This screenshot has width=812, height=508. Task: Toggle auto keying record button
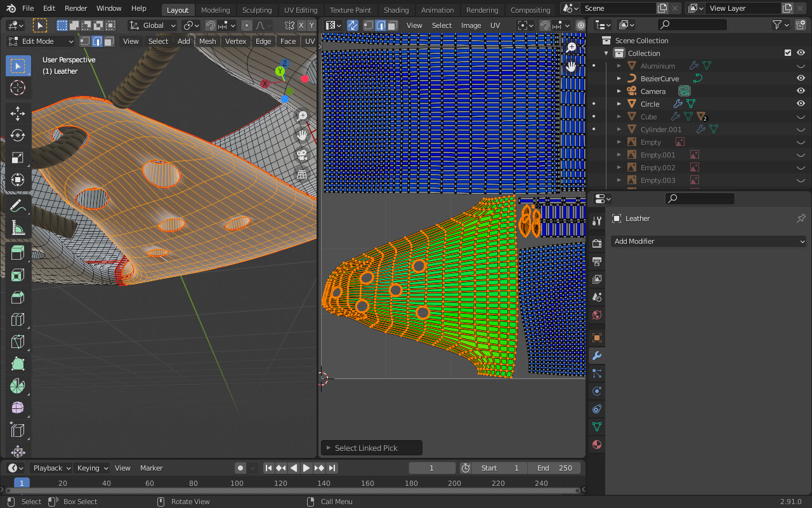(240, 468)
